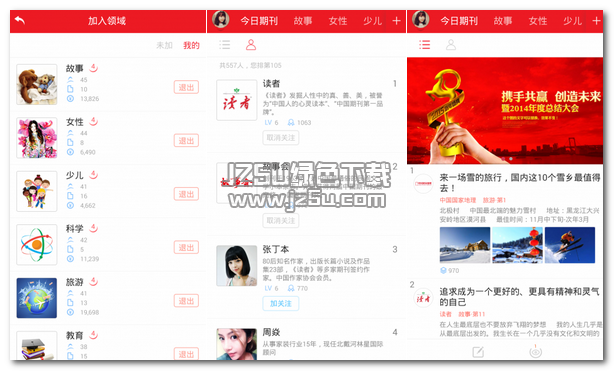The image size is (614, 371).
Task: Click 取消关注 under 故事会
Action: (281, 221)
